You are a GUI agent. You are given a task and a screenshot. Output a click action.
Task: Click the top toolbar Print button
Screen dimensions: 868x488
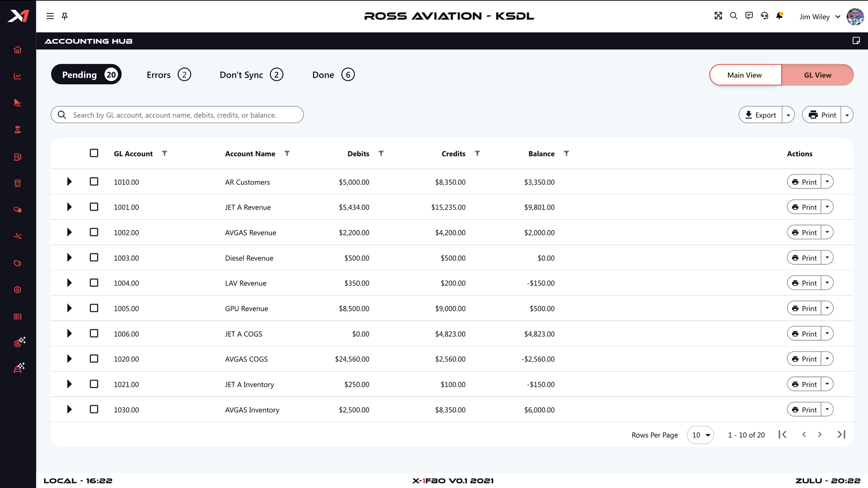click(x=822, y=115)
